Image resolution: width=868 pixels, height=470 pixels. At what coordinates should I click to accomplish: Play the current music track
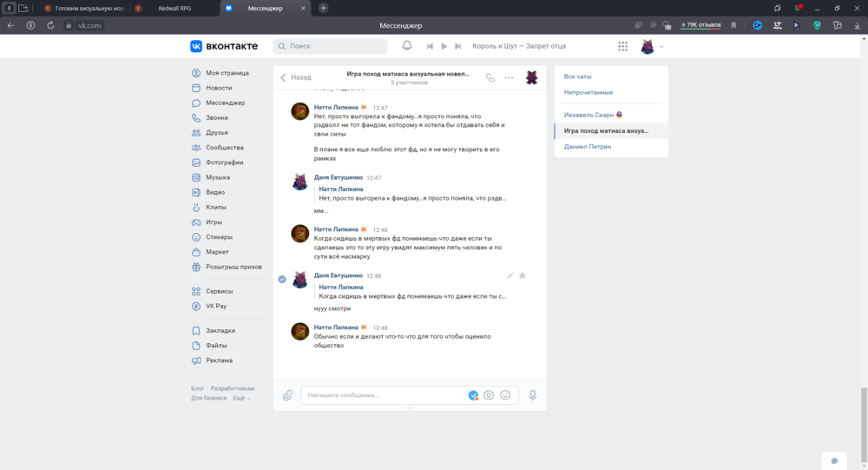point(444,46)
